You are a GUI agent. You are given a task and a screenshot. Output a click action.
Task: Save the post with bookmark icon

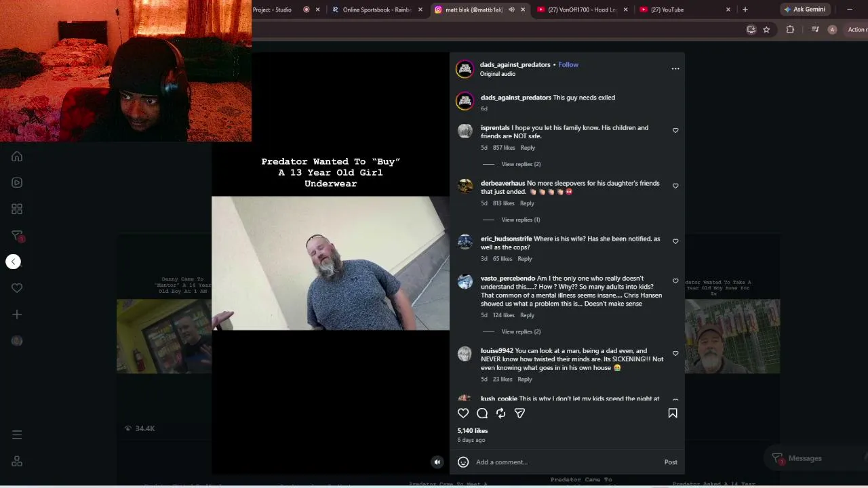tap(673, 413)
